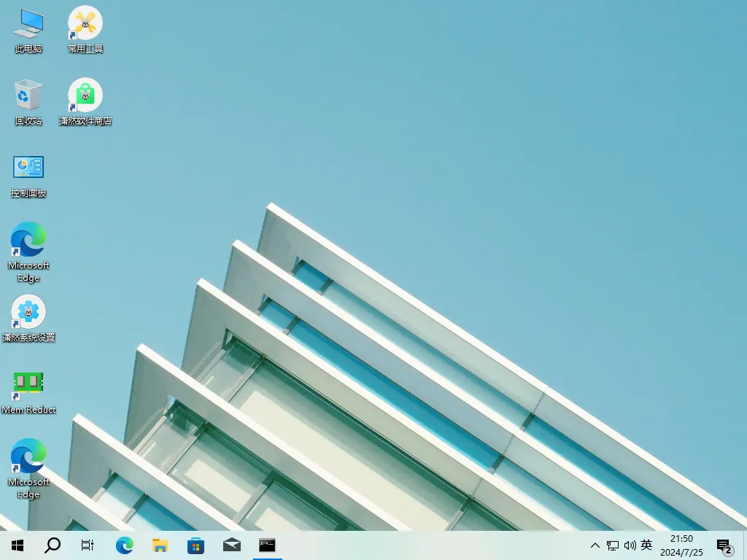Open File Explorer from the taskbar
Image resolution: width=747 pixels, height=560 pixels.
pyautogui.click(x=160, y=545)
